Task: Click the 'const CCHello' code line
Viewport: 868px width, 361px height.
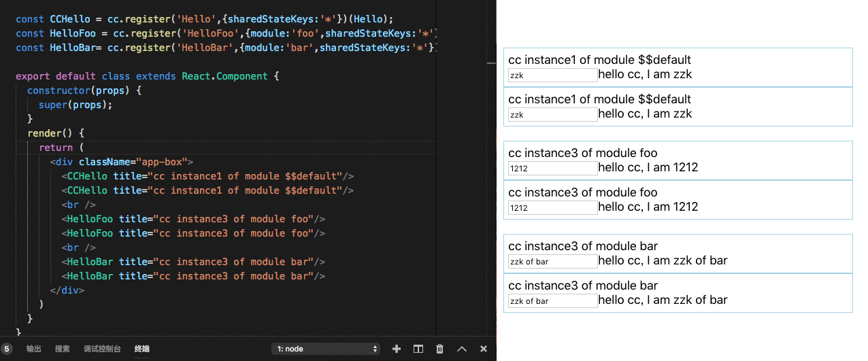Action: [x=205, y=19]
